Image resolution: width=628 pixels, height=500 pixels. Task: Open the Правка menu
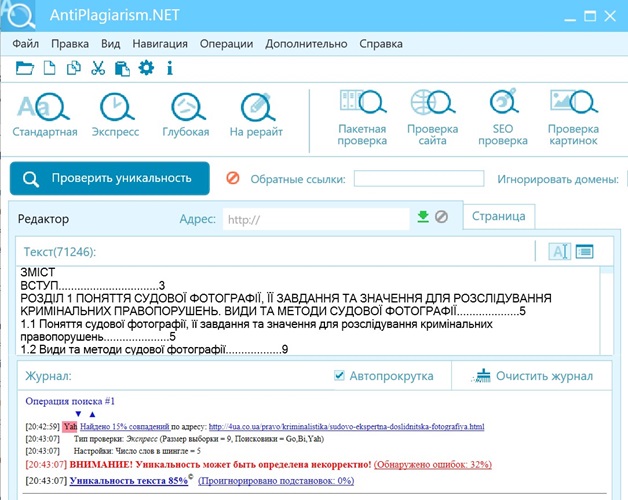pos(70,43)
